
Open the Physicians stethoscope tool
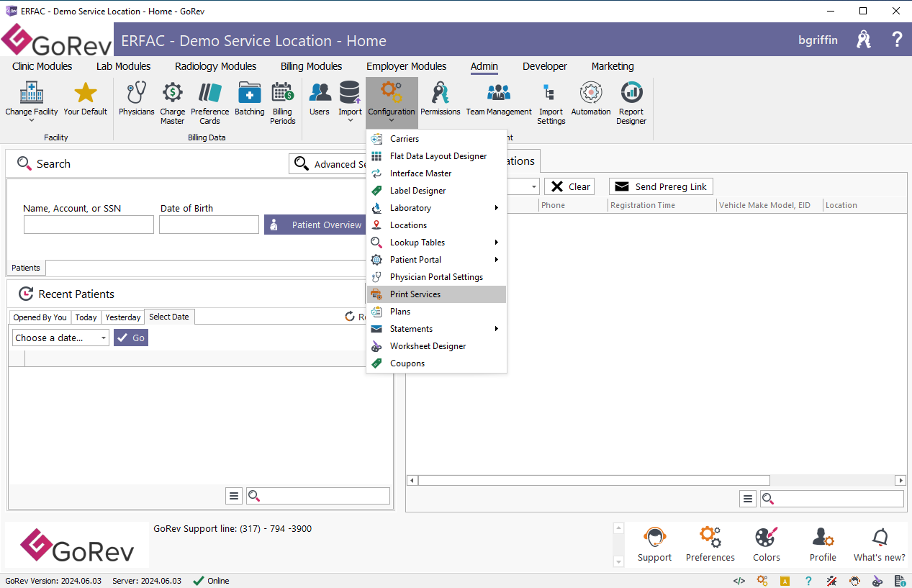[x=137, y=99]
